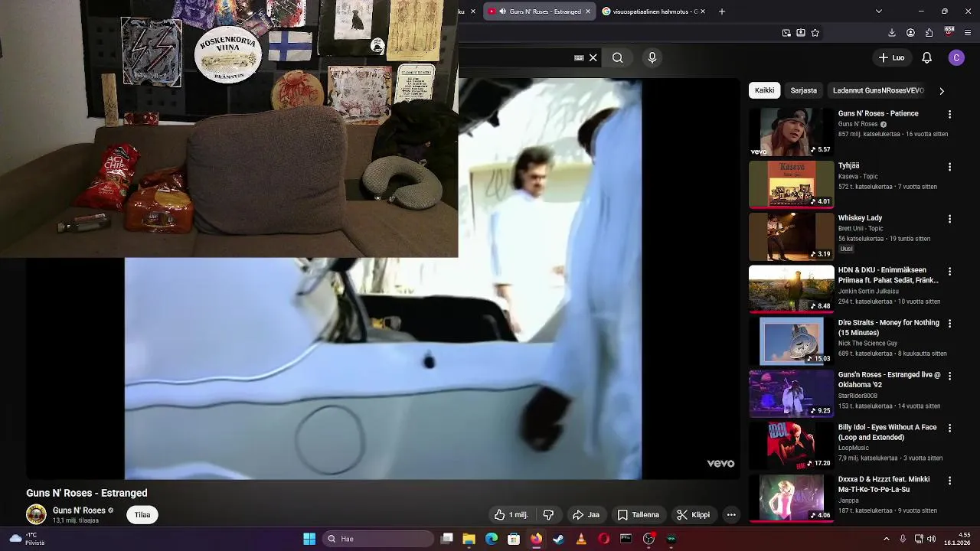980x551 pixels.
Task: Open YouTube notifications bell
Action: click(x=926, y=57)
